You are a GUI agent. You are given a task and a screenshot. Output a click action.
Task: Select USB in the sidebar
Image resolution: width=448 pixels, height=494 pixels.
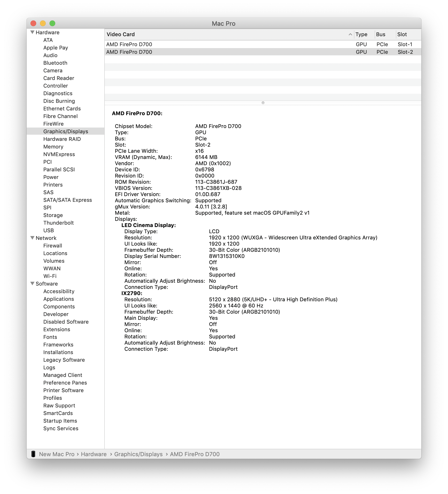pos(49,230)
